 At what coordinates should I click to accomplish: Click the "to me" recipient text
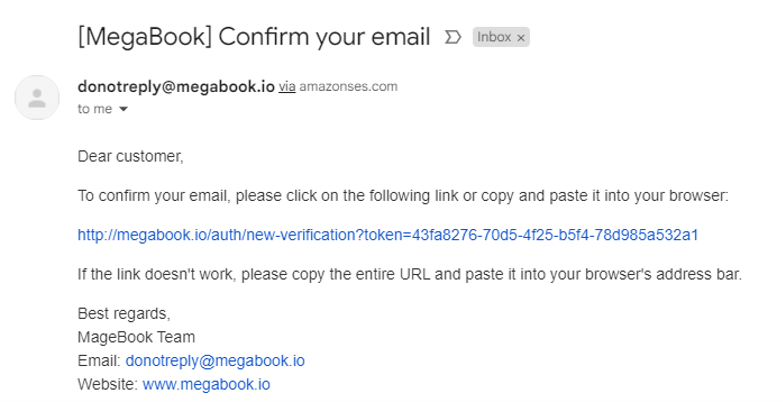[x=95, y=109]
